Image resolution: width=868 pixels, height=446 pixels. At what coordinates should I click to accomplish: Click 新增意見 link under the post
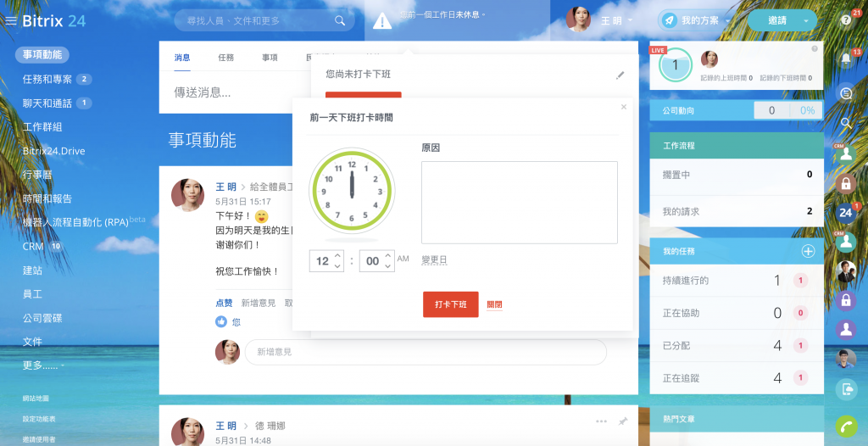(259, 303)
